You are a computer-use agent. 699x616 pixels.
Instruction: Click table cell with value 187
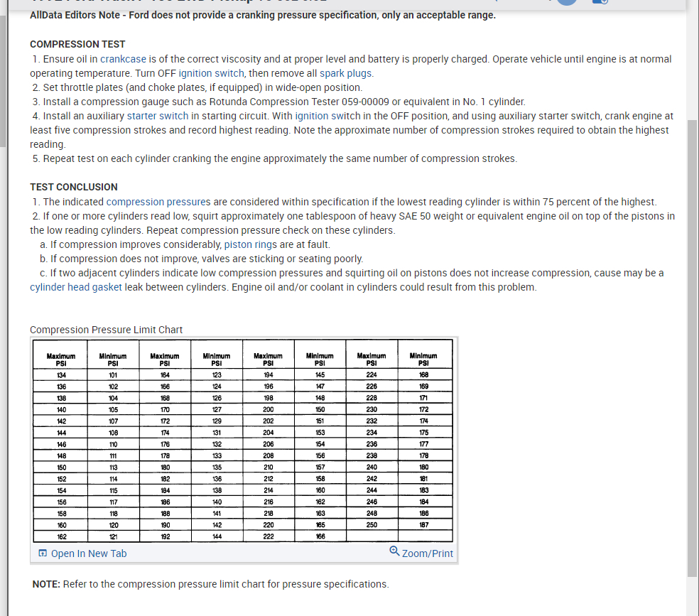[424, 525]
